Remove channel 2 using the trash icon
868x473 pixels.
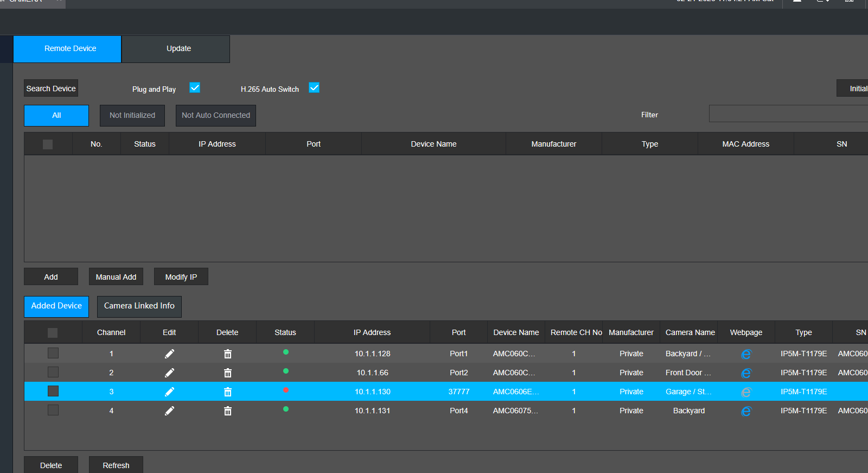click(x=228, y=373)
